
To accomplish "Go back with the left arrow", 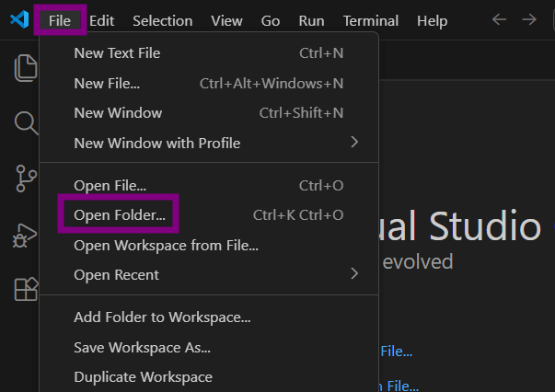I will (x=499, y=19).
